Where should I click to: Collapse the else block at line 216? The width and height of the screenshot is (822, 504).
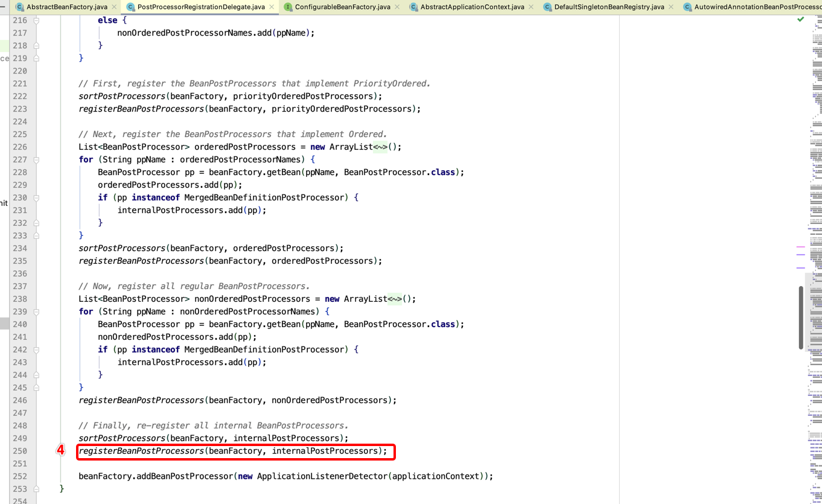pos(36,20)
